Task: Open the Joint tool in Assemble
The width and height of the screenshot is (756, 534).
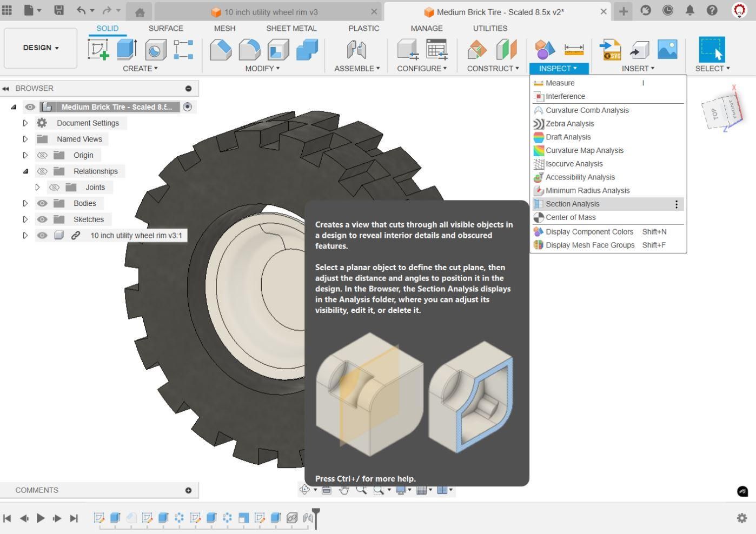Action: tap(357, 50)
